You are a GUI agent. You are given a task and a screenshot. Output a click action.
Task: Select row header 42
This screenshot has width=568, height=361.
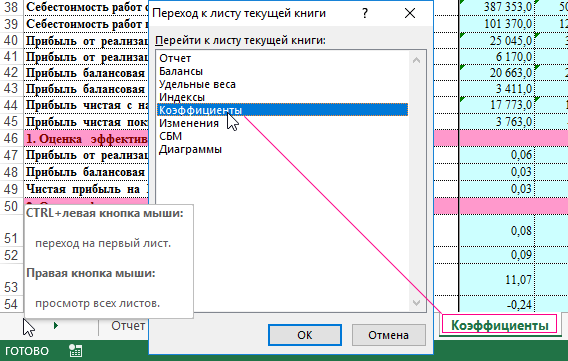[11, 73]
